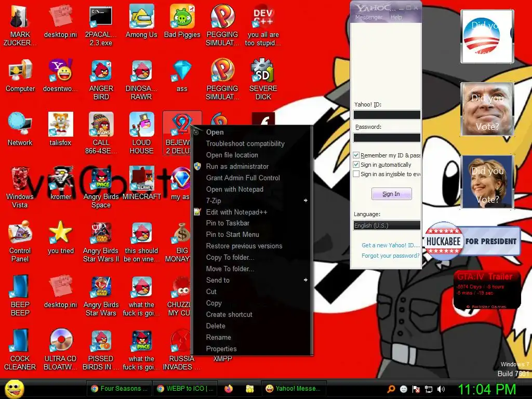This screenshot has width=532, height=399.
Task: Open the network tray icon
Action: point(429,389)
